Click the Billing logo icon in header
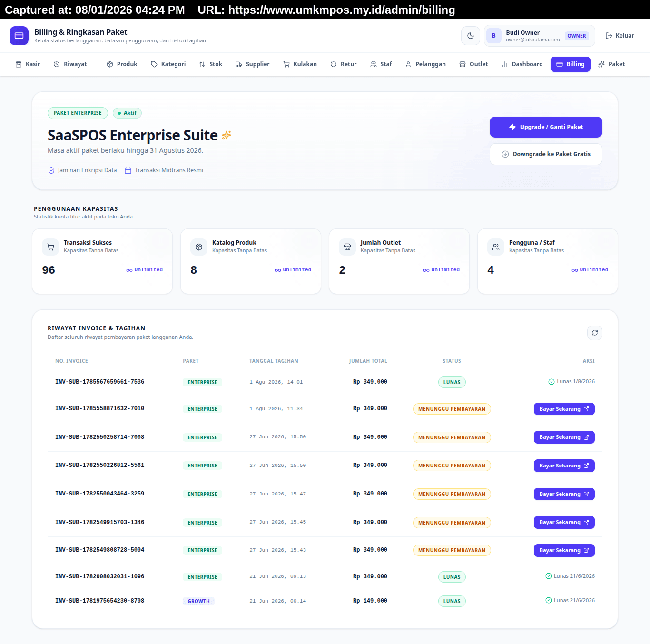This screenshot has height=644, width=650. (19, 36)
